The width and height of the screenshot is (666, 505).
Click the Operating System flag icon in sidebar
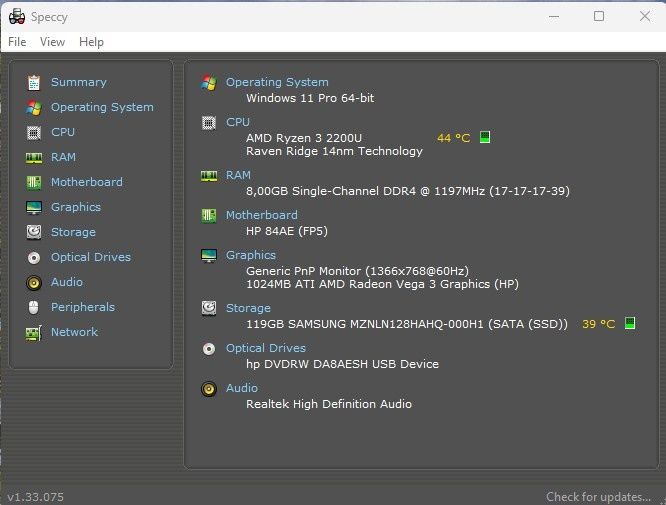pos(34,107)
